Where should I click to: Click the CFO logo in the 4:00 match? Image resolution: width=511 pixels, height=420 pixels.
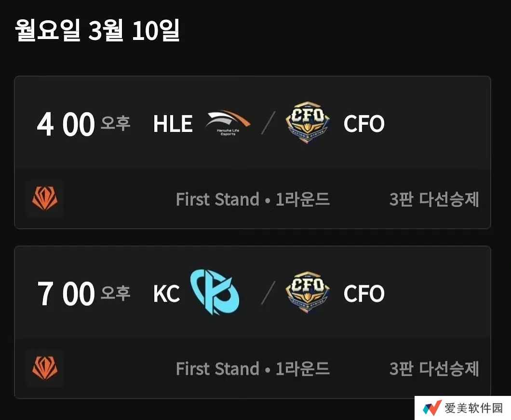[x=307, y=124]
